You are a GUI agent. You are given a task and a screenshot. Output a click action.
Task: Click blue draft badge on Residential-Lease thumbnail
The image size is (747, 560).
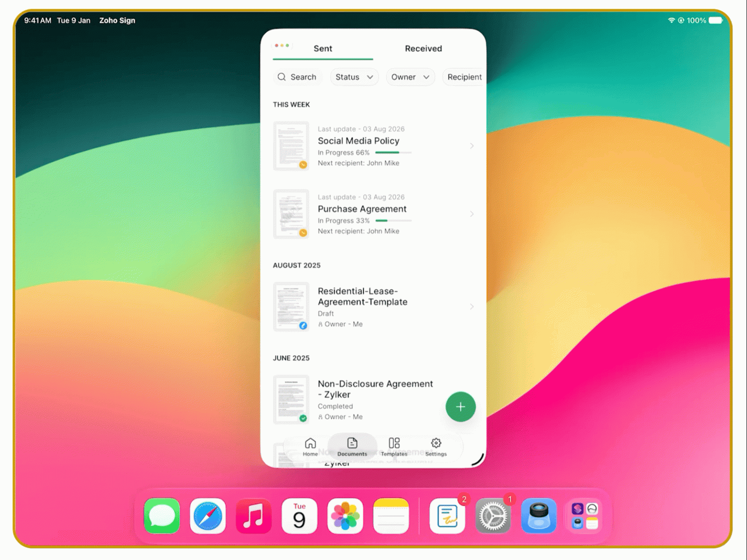coord(303,326)
